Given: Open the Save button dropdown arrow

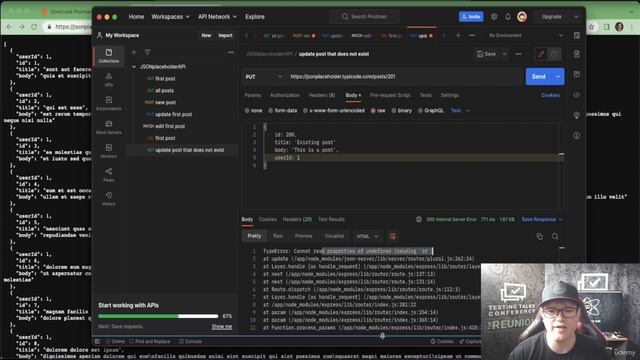Looking at the screenshot, I should (504, 54).
